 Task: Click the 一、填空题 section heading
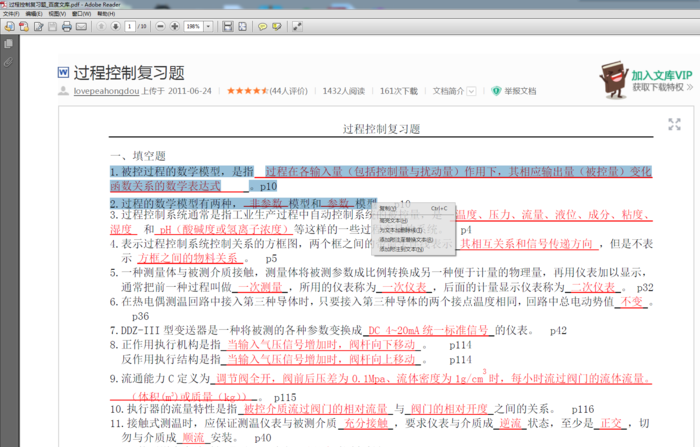(x=138, y=156)
